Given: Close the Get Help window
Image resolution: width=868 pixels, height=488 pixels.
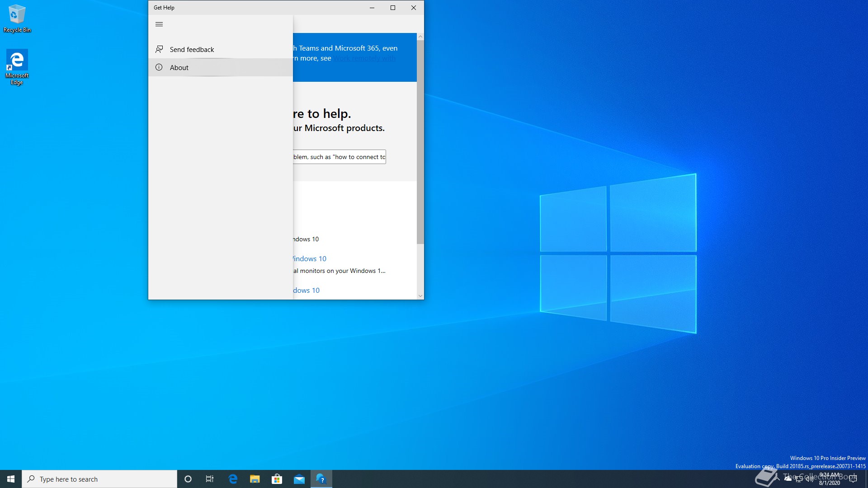Looking at the screenshot, I should click(414, 8).
